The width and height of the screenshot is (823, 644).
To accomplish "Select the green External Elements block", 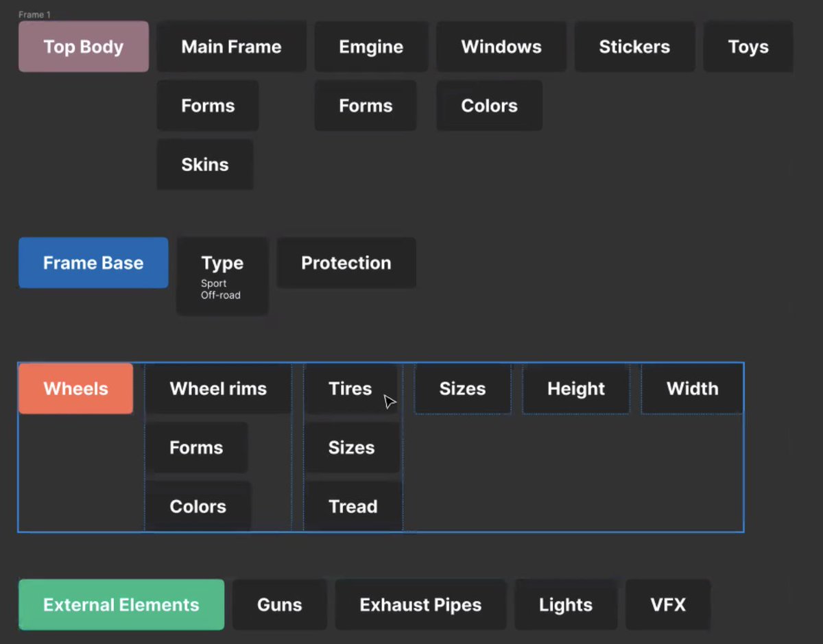I will click(121, 605).
